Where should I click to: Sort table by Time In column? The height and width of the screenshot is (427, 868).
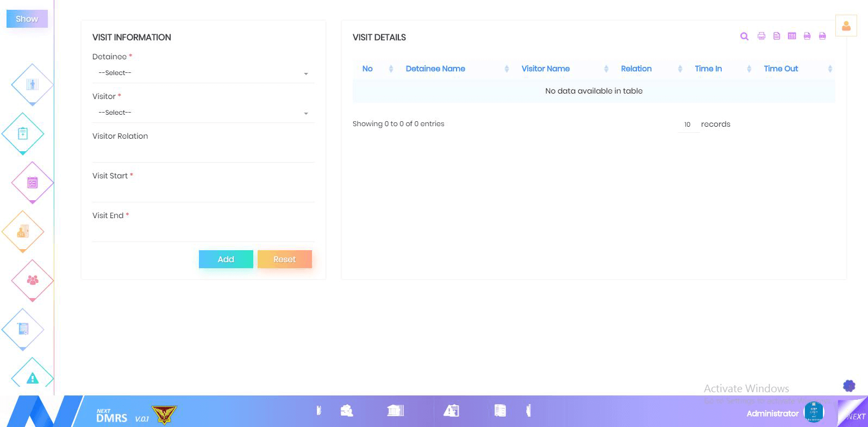708,69
